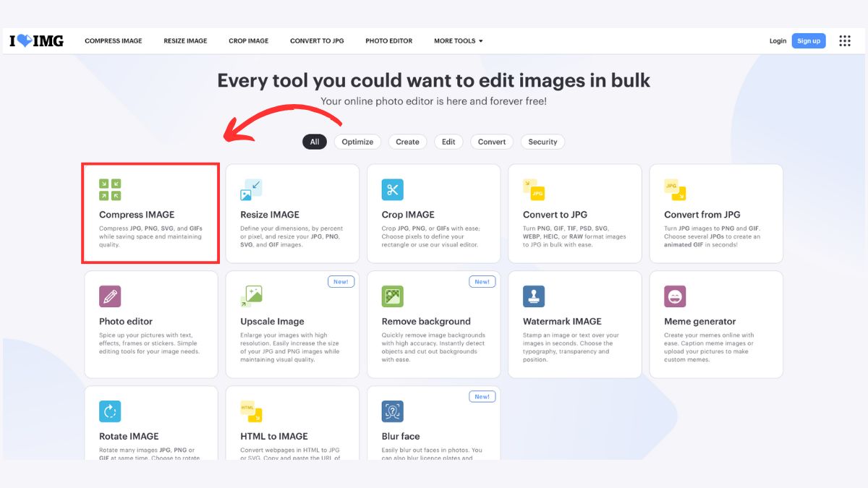868x488 pixels.
Task: Click the Photo editor description text
Action: [150, 343]
